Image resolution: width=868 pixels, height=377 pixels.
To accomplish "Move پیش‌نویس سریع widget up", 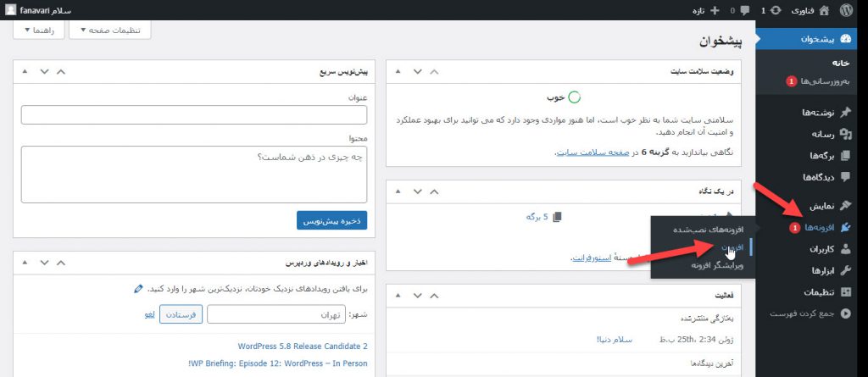I will click(x=61, y=71).
